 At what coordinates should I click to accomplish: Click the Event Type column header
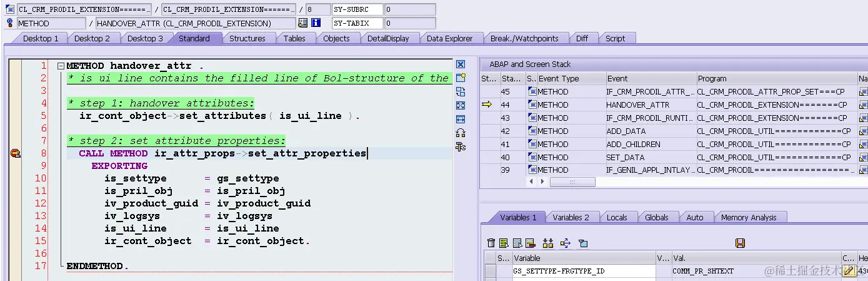click(x=571, y=78)
